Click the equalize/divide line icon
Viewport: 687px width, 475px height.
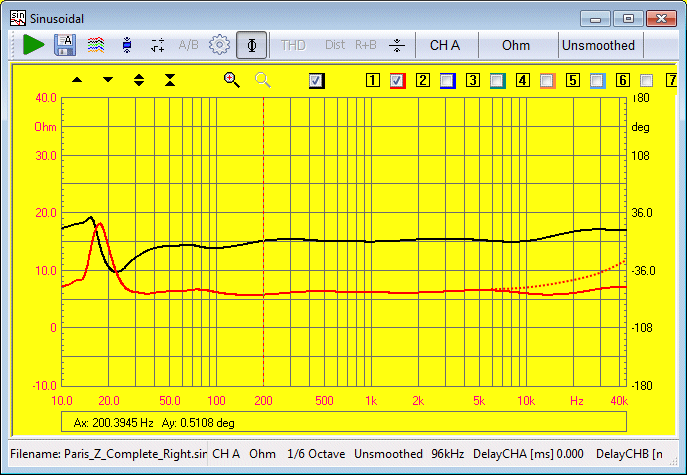click(397, 45)
